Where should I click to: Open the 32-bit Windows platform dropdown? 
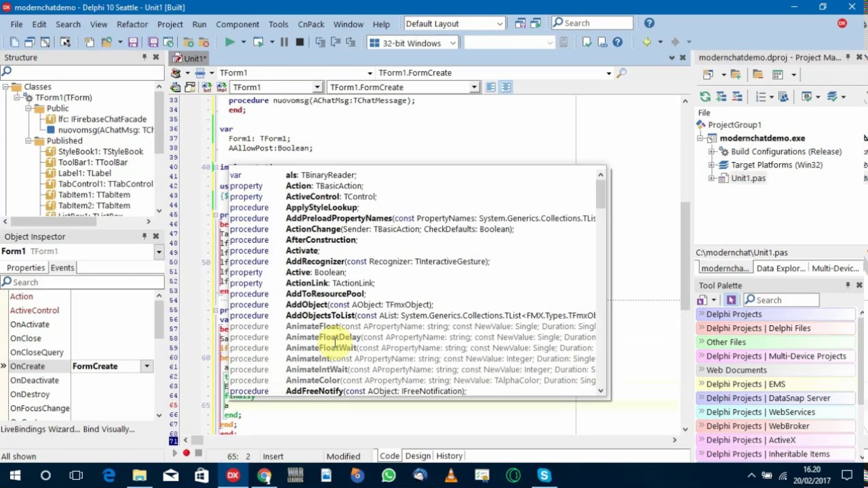click(452, 43)
